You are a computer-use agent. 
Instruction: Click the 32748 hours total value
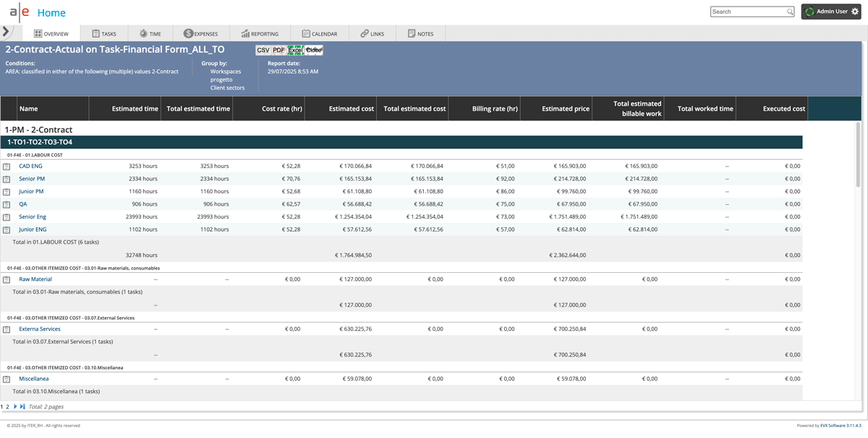tap(141, 255)
